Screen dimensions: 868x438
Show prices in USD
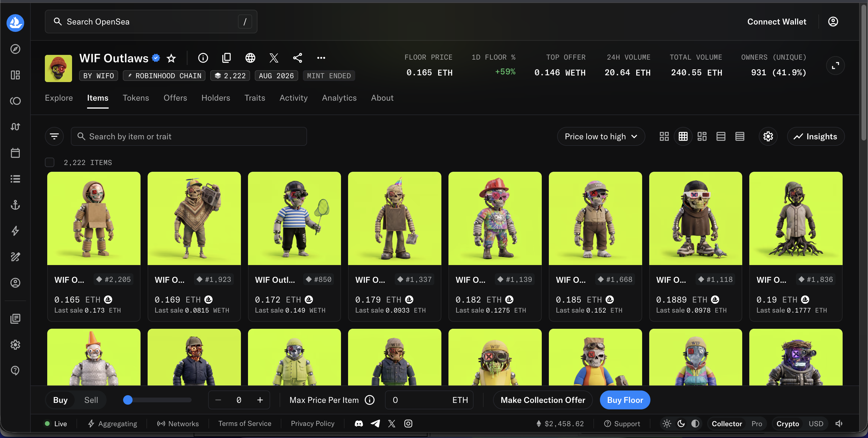click(816, 424)
